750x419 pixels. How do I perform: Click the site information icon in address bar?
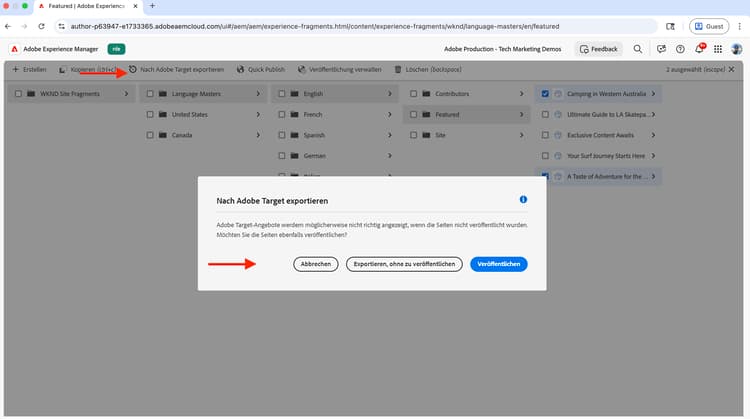(x=61, y=26)
